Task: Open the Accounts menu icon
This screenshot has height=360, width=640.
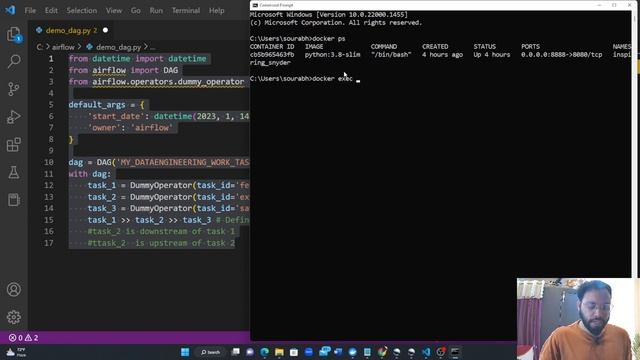Action: [14, 289]
